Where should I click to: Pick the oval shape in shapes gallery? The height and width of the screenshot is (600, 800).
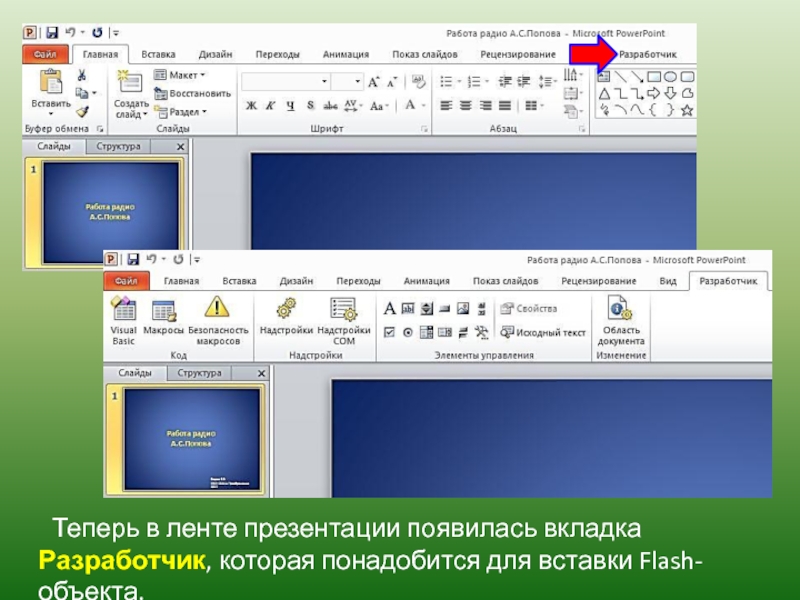click(670, 77)
